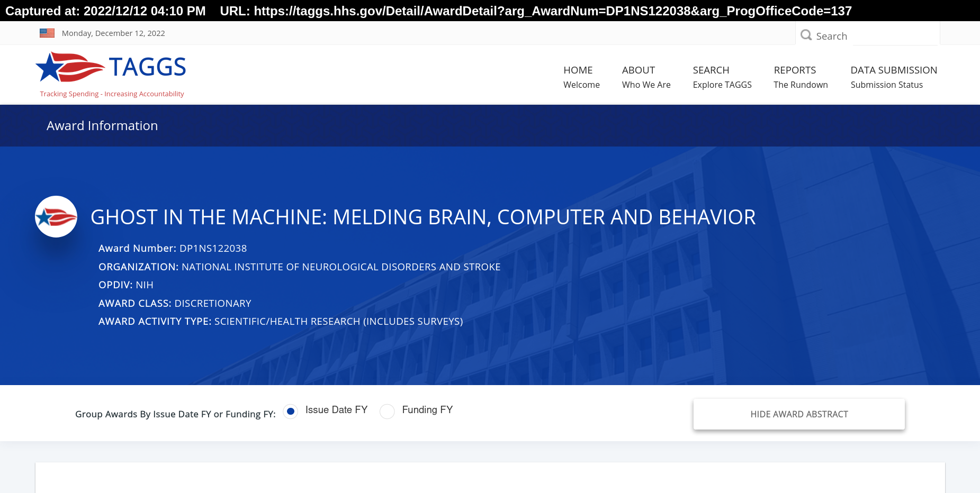Click the date Monday, December 12, 2022

click(113, 33)
